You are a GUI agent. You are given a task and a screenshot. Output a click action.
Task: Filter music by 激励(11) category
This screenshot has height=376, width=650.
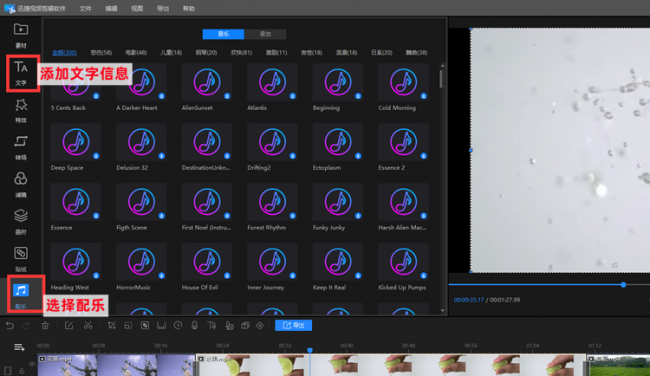276,53
